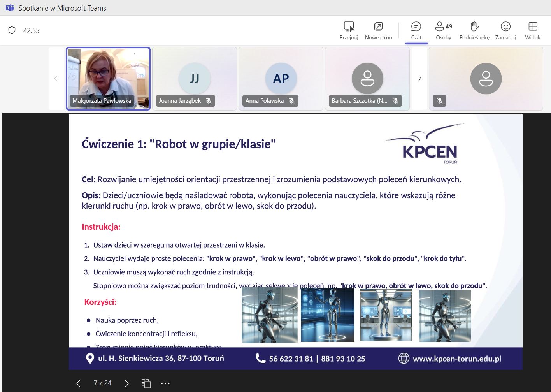Open more slide options menu
The height and width of the screenshot is (392, 551).
pos(165,383)
